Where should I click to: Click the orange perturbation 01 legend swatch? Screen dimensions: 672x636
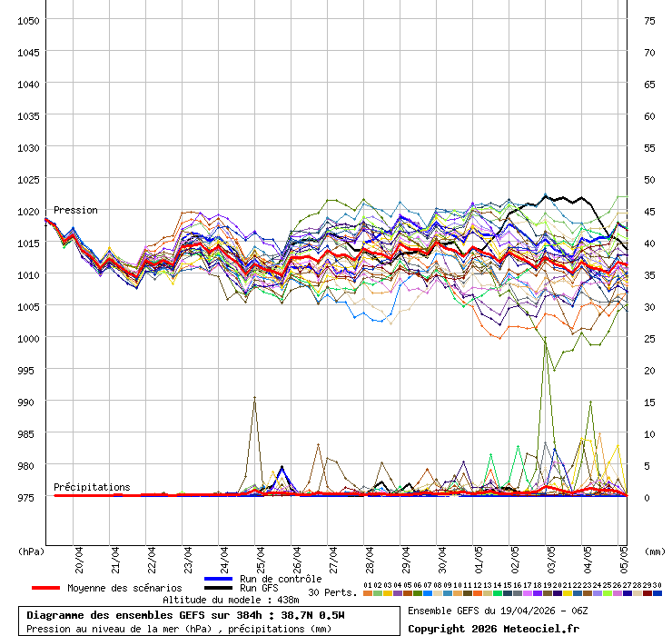(367, 593)
